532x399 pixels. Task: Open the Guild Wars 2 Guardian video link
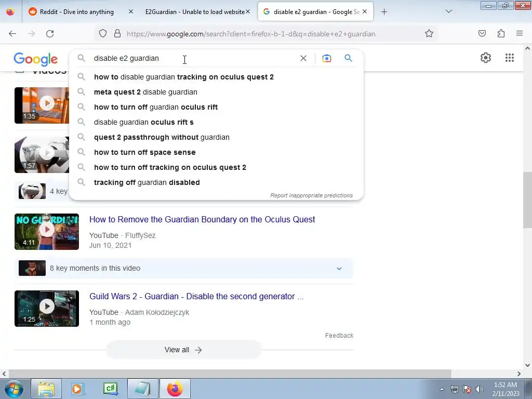[x=196, y=297]
